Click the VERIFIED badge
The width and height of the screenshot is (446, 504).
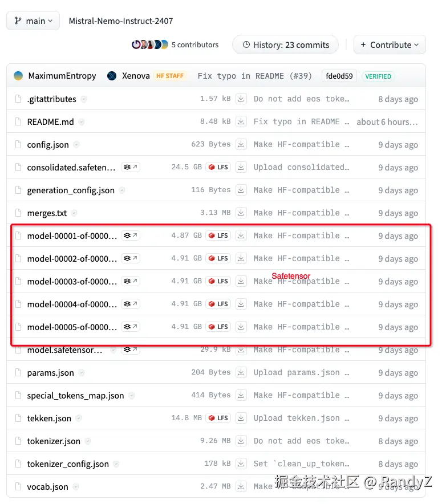coord(378,76)
